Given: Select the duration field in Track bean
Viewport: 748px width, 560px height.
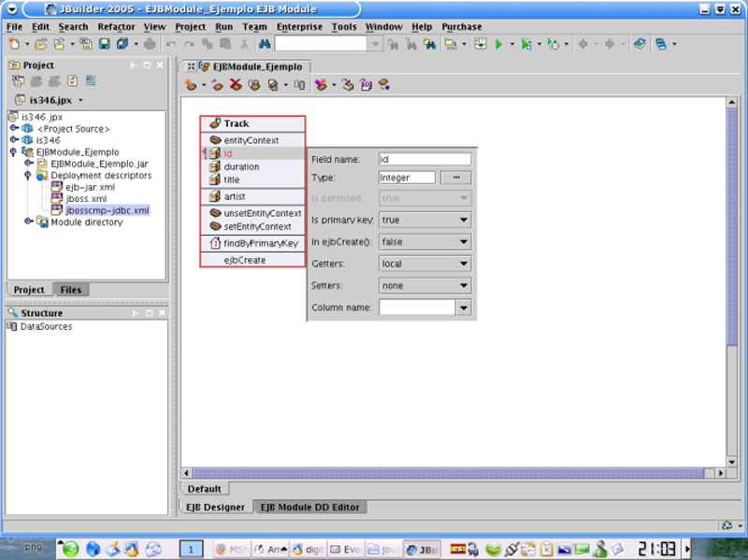Looking at the screenshot, I should [x=241, y=166].
